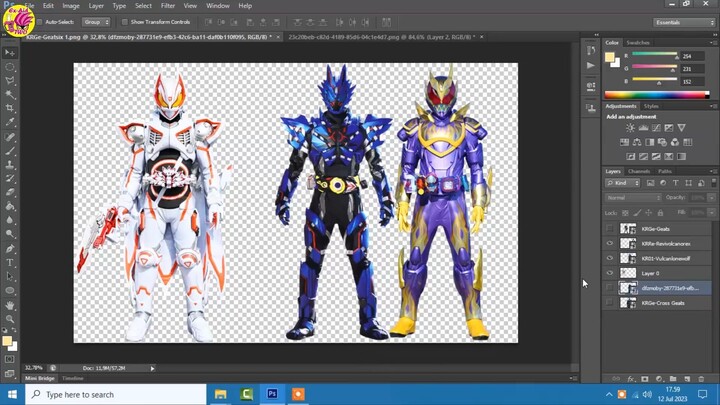The height and width of the screenshot is (405, 720).
Task: Switch to the Swatches tab
Action: click(x=638, y=42)
